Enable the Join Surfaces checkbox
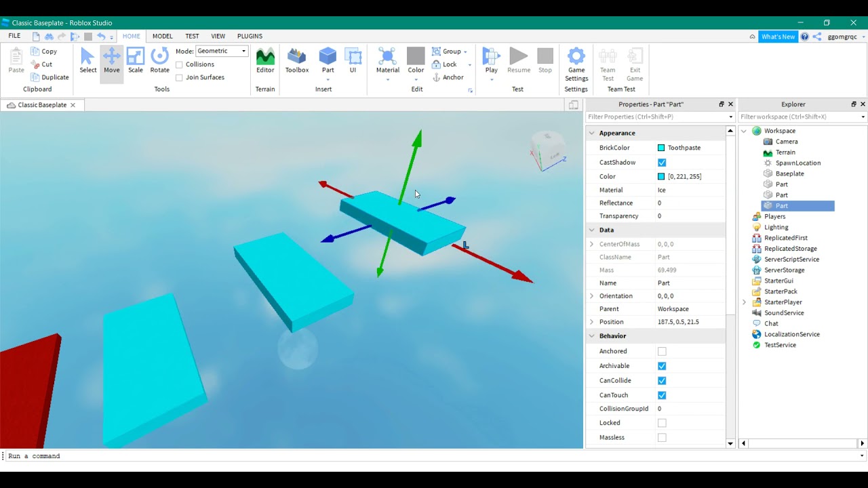The width and height of the screenshot is (868, 488). (179, 77)
